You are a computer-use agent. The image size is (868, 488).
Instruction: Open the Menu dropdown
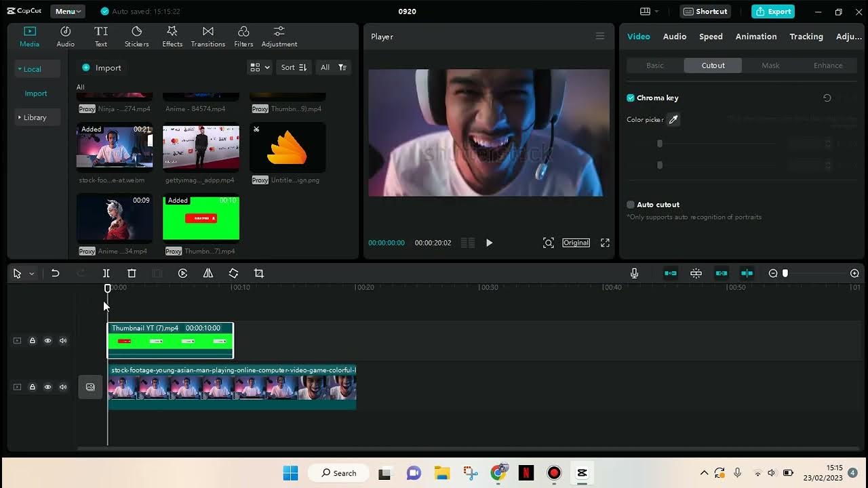pyautogui.click(x=68, y=12)
